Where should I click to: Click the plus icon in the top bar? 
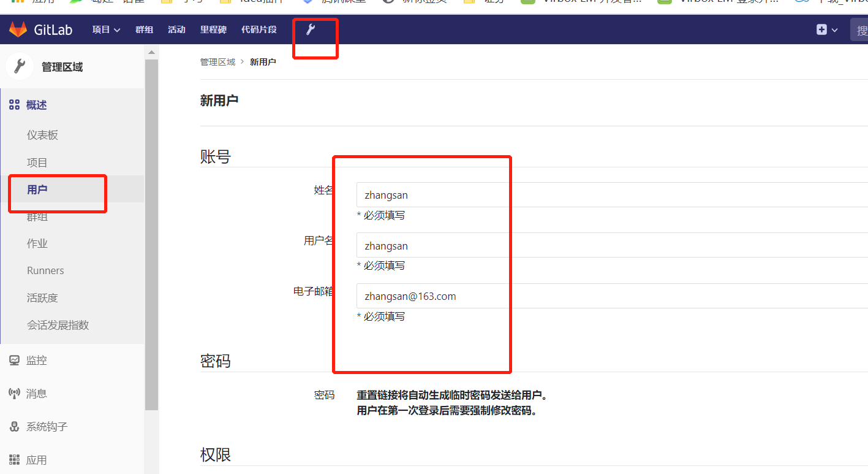click(821, 29)
